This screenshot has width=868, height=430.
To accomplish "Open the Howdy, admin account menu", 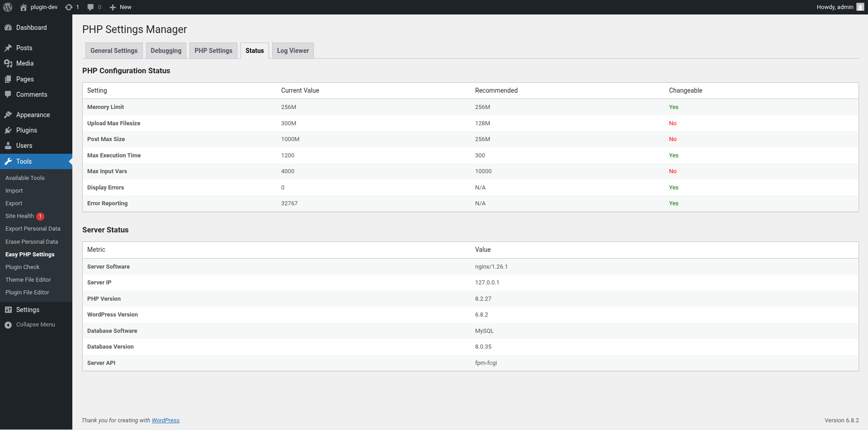I will coord(835,7).
